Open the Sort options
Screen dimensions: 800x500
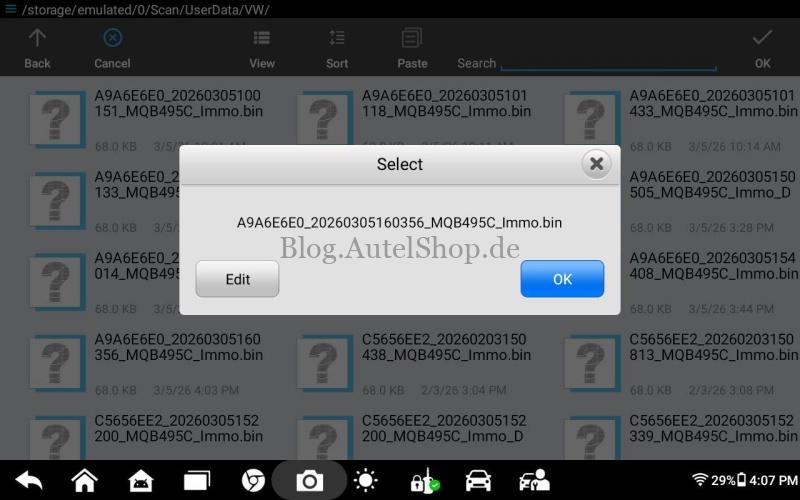(337, 47)
